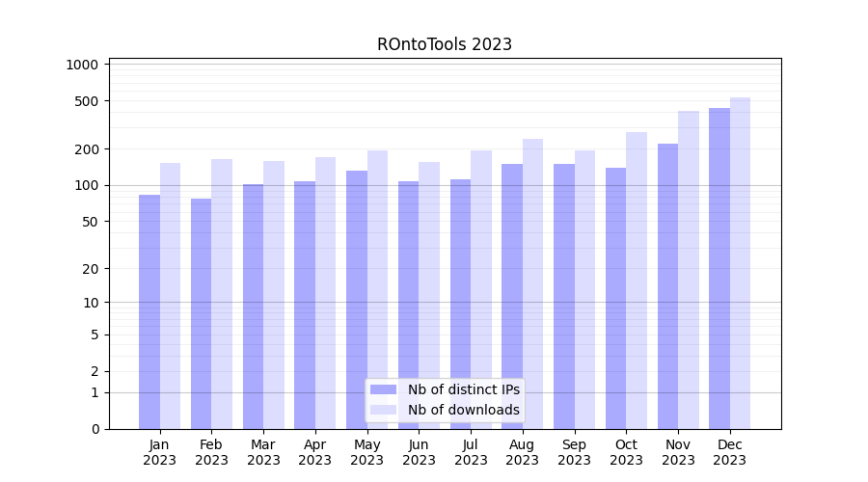Click the Nov 2023 downloads bar

tap(689, 270)
